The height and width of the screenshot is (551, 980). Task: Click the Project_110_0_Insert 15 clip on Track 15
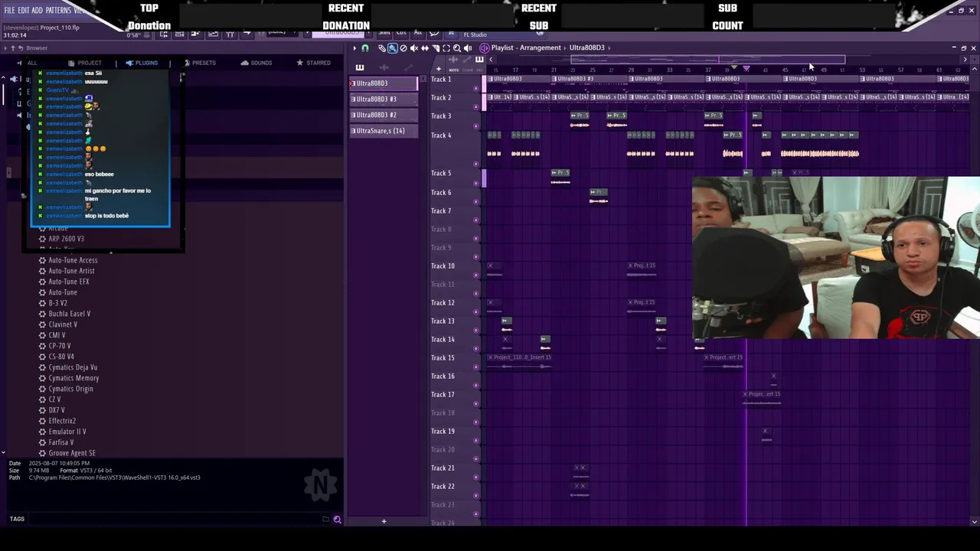pos(520,362)
